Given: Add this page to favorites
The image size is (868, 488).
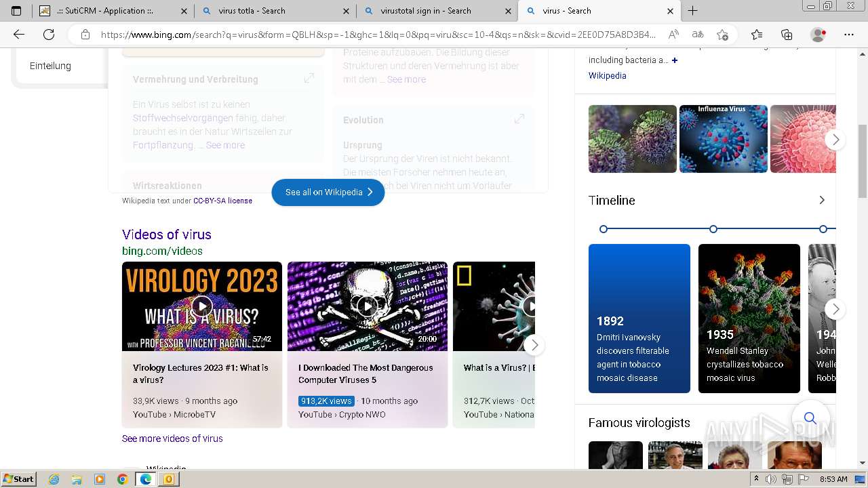Looking at the screenshot, I should coord(722,35).
